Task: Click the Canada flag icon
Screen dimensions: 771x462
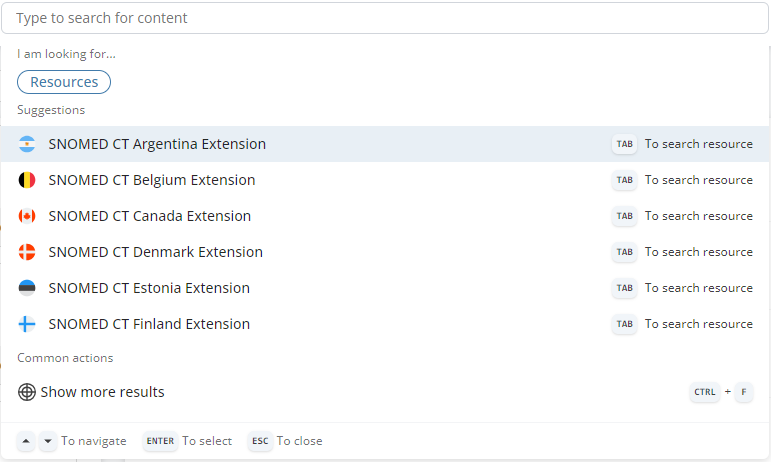Action: click(27, 216)
